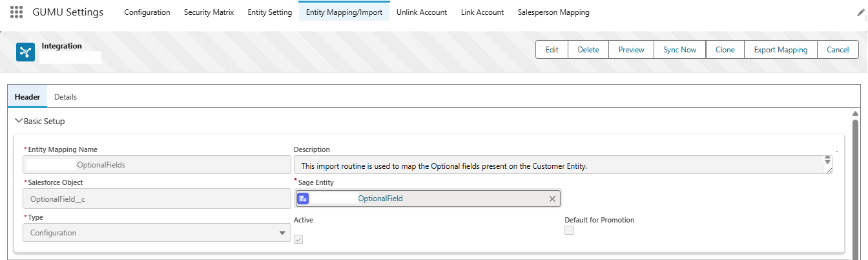The height and width of the screenshot is (260, 868).
Task: Go to Salesperson Mapping tab
Action: point(553,12)
